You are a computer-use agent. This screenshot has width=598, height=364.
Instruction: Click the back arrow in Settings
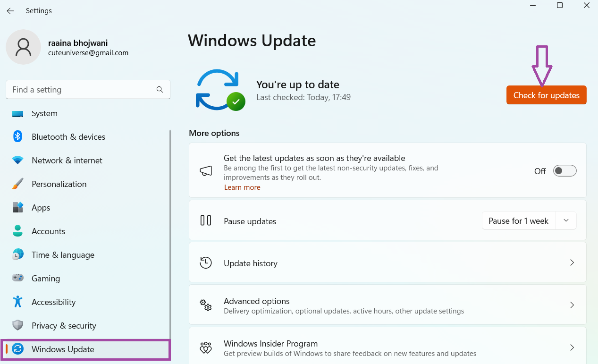[x=10, y=10]
